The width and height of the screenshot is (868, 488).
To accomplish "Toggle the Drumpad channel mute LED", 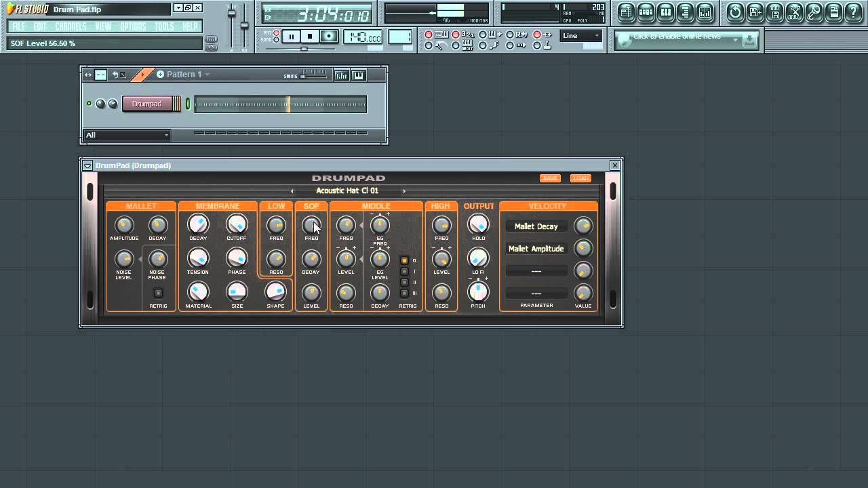I will 89,104.
